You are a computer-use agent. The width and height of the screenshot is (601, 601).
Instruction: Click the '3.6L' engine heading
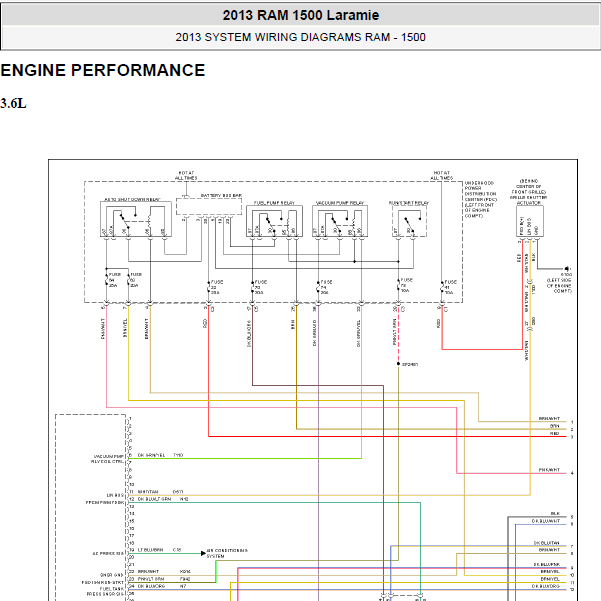(13, 103)
